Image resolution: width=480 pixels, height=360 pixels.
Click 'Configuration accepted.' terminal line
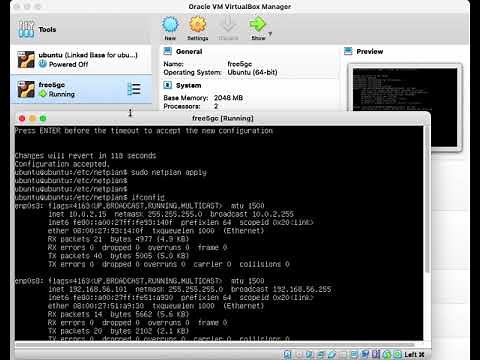[x=62, y=164]
